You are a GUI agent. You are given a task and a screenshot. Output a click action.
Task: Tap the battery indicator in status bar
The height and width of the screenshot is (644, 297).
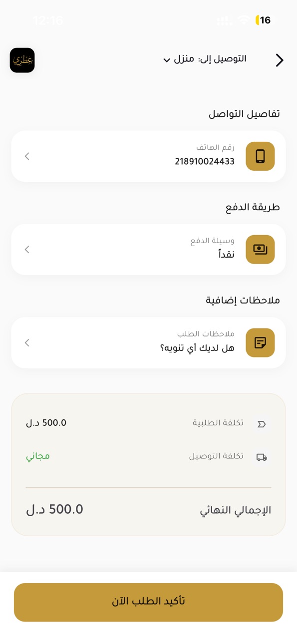tap(264, 20)
